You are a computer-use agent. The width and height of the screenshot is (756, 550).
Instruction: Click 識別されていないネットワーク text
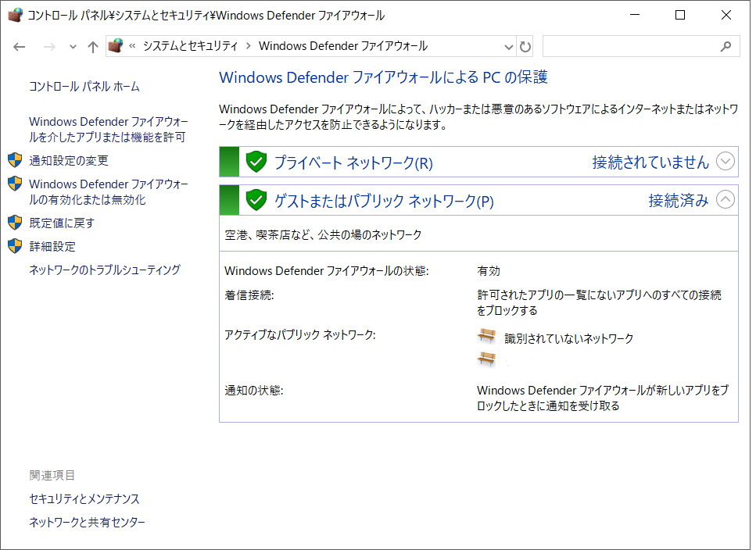(569, 338)
